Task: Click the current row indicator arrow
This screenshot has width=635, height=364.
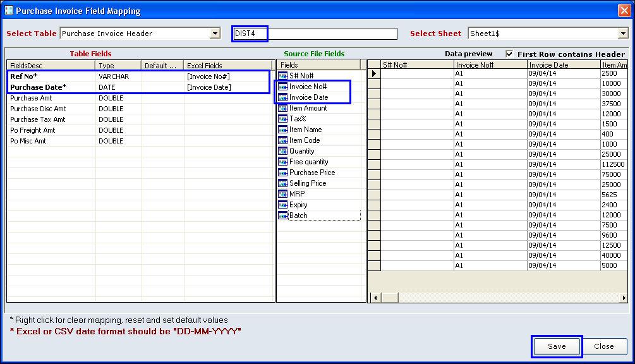Action: pyautogui.click(x=374, y=73)
